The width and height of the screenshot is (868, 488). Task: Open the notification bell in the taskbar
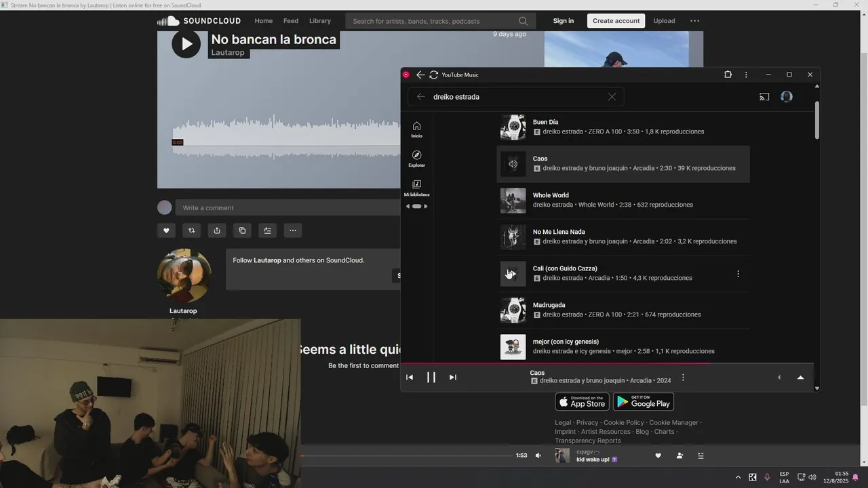[855, 478]
